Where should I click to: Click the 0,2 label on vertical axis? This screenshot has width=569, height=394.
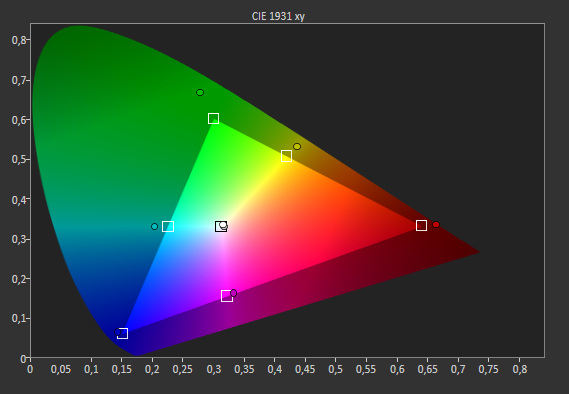[19, 279]
